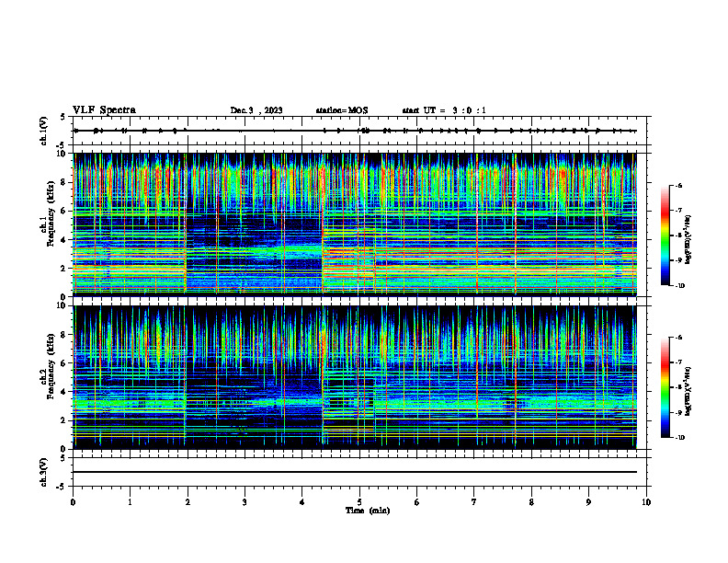Click the "Time (min)" x-axis label

click(368, 511)
